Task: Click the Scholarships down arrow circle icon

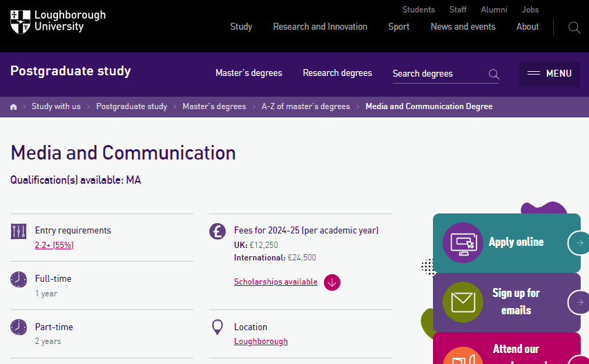Action: pyautogui.click(x=332, y=282)
